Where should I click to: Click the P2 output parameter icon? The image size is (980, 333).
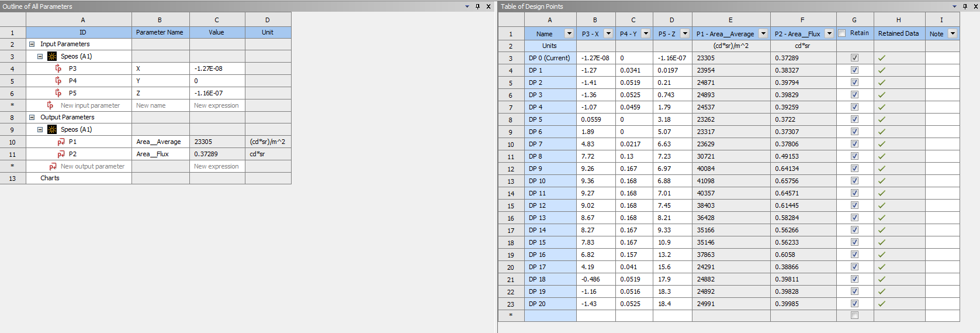coord(61,154)
